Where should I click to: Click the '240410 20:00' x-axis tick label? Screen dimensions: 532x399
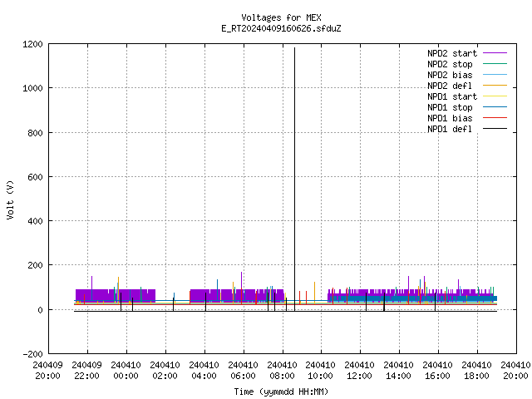tap(515, 371)
